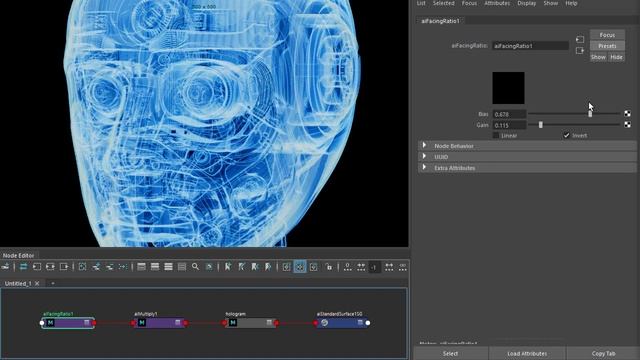Click the Bias value field 0.678
640x360 pixels.
point(509,114)
